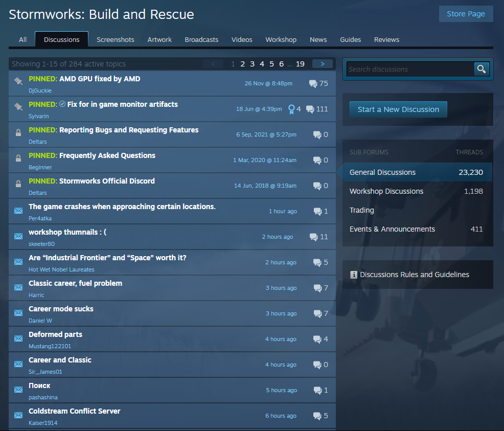Click the search magnifier icon

tap(482, 69)
